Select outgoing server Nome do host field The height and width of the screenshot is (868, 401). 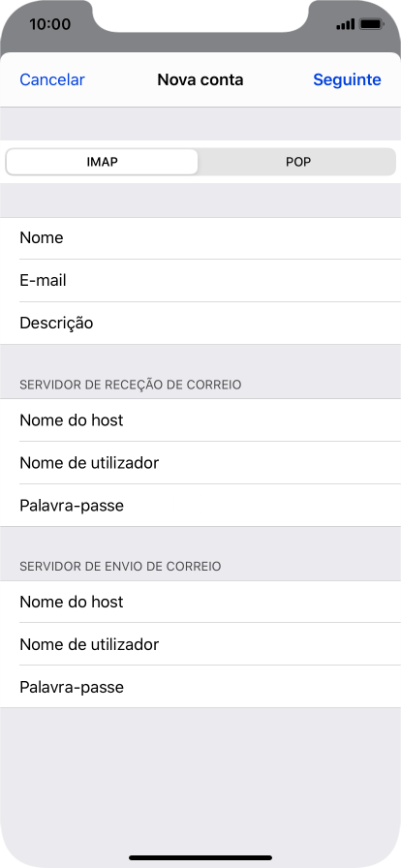point(200,602)
